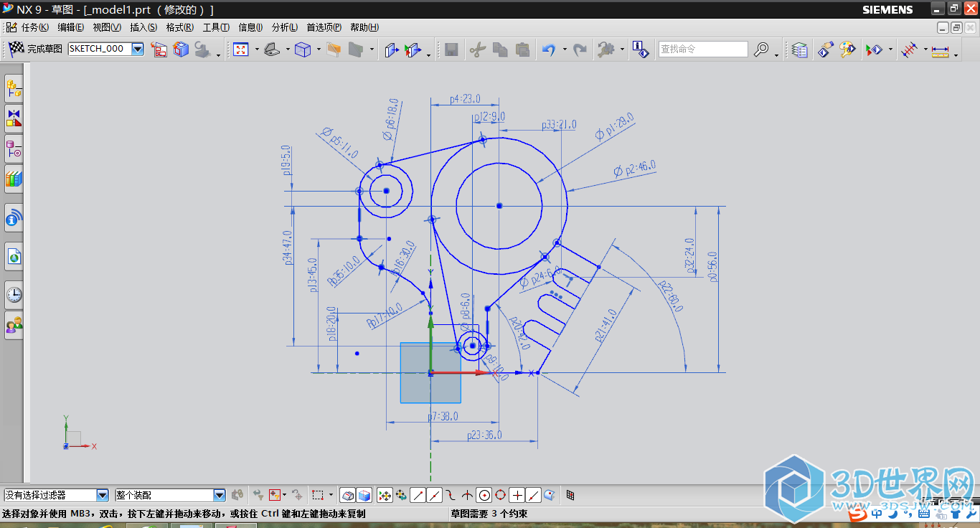Toggle the Bounded Grid snap icon
Viewport: 980px width, 528px height.
(x=570, y=495)
